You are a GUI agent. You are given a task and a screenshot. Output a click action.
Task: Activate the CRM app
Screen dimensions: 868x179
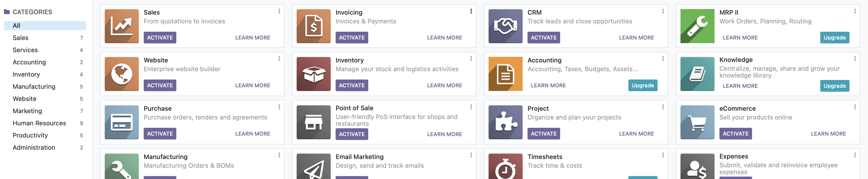(544, 37)
